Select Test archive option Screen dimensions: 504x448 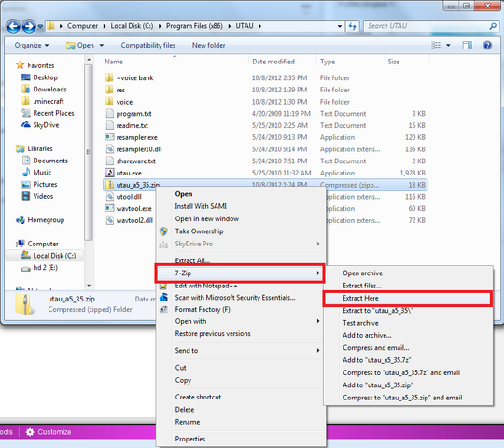coord(360,323)
